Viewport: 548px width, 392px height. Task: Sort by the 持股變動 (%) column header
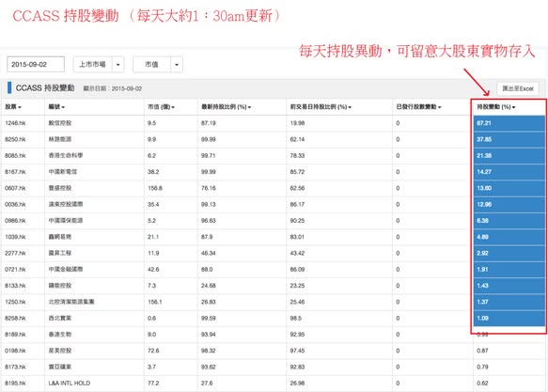496,107
